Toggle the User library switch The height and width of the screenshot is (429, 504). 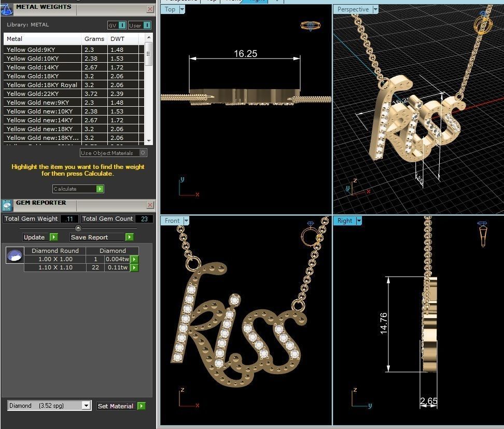147,25
